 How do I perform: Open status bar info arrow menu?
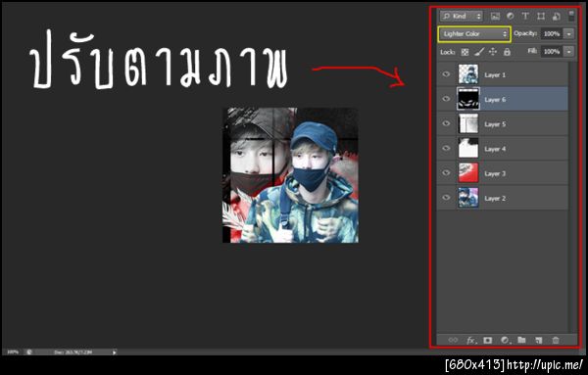tap(115, 352)
